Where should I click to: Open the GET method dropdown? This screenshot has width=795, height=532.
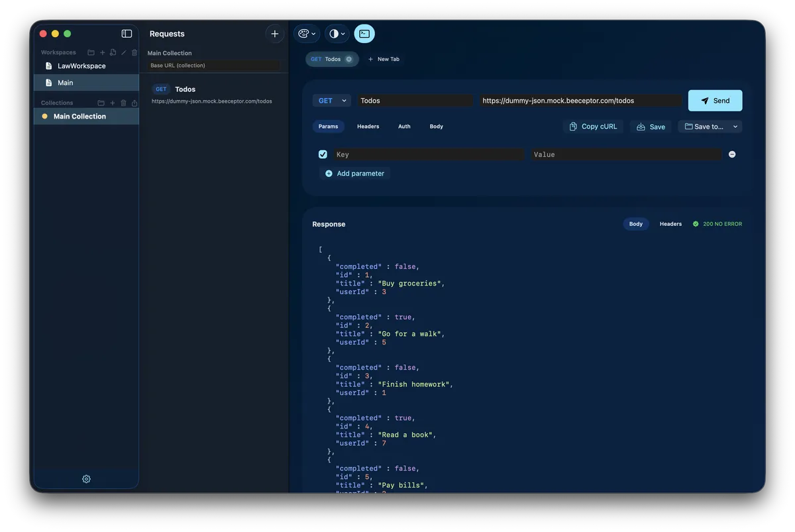(332, 101)
